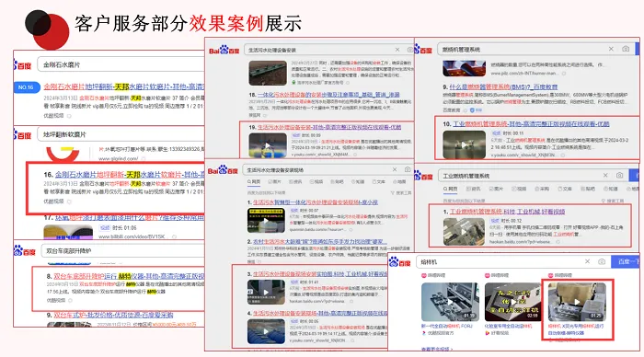644x357 pixels.
Task: Play result 4 生活污水处理设备 video thumbnail
Action: tap(266, 331)
